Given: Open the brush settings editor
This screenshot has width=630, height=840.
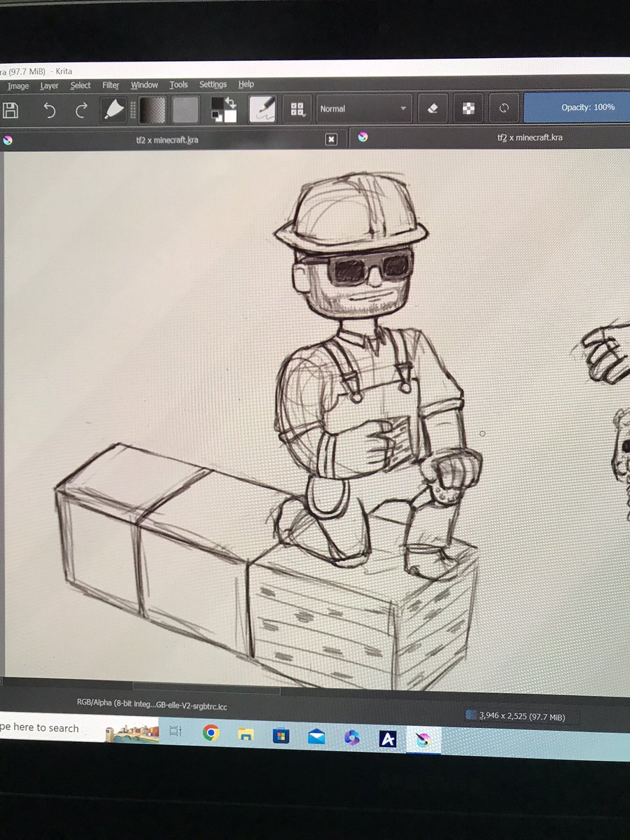Looking at the screenshot, I should (x=262, y=108).
